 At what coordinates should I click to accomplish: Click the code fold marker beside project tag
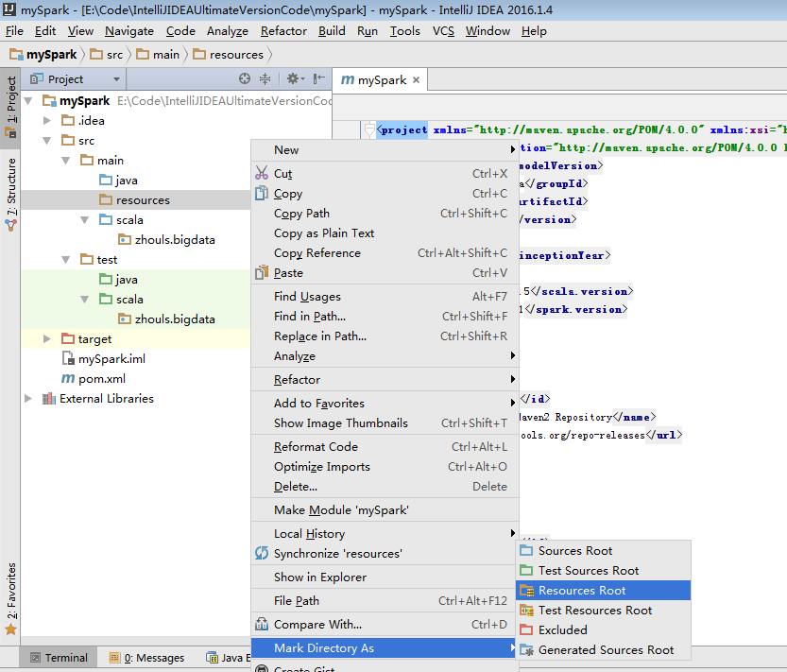click(369, 129)
